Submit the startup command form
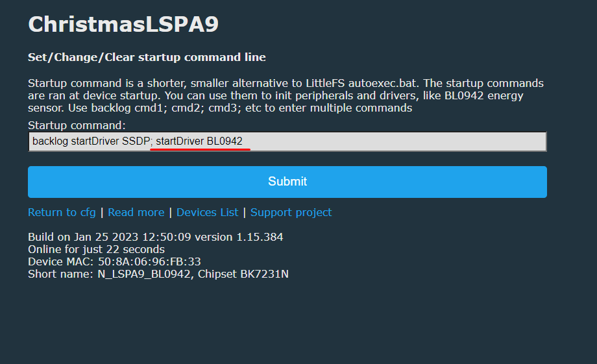This screenshot has height=364, width=597. pyautogui.click(x=287, y=182)
